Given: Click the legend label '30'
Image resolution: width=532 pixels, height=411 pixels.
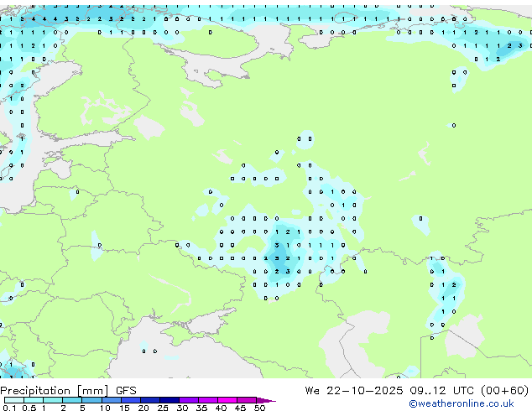Looking at the screenshot, I should pos(182,408).
